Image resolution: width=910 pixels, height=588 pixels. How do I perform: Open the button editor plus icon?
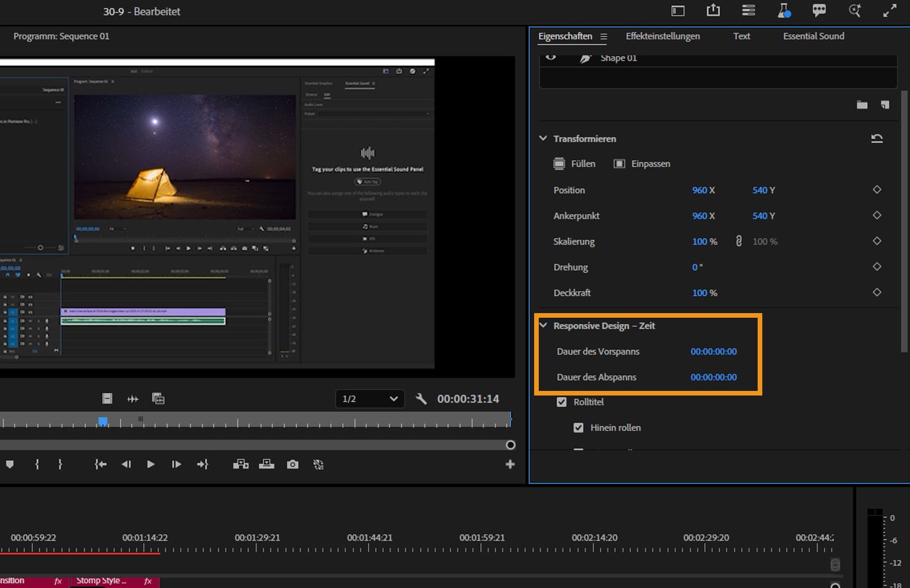[x=510, y=465]
